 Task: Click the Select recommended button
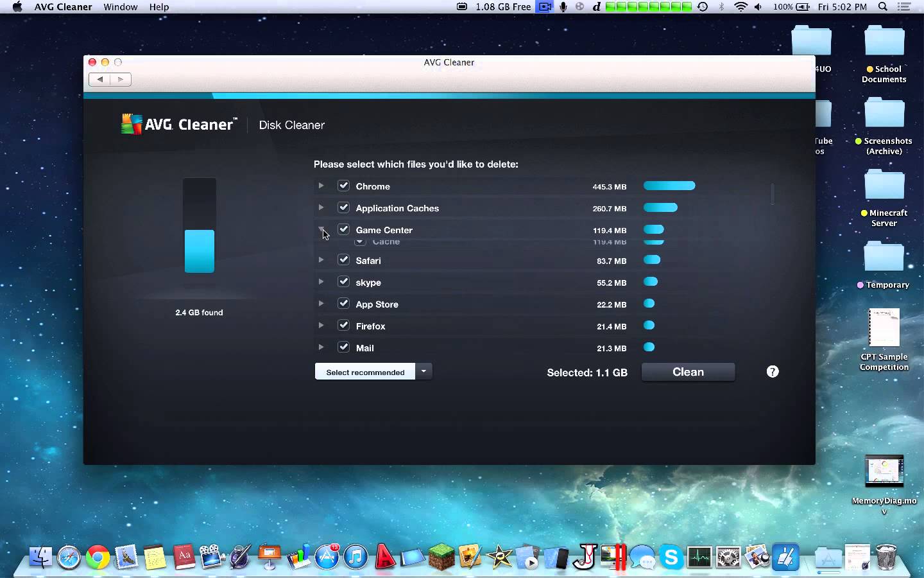pos(365,372)
